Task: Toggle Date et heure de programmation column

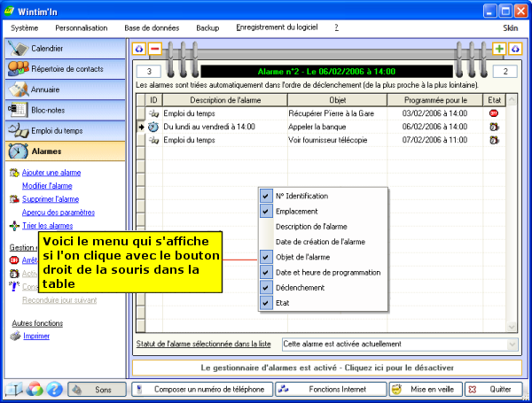Action: click(x=266, y=272)
